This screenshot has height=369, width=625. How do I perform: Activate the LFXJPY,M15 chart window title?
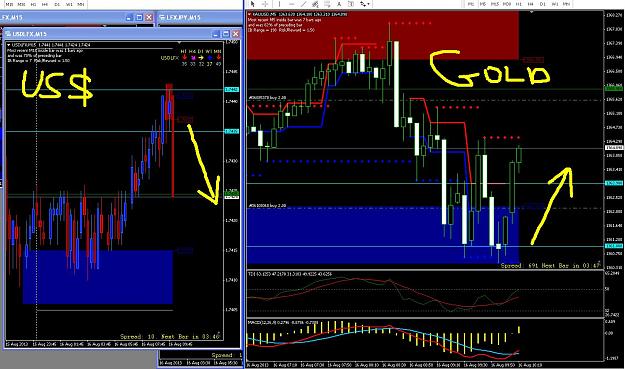coord(183,18)
